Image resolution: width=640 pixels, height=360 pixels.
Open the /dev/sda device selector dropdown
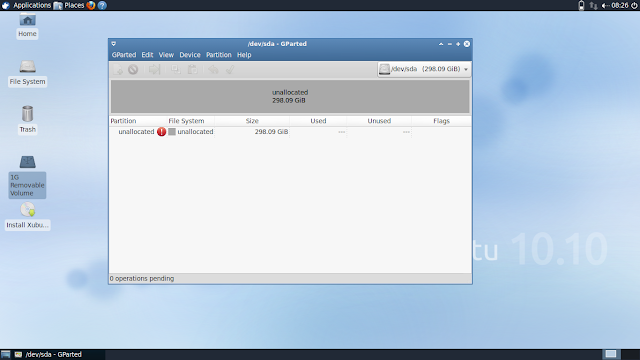click(x=424, y=69)
